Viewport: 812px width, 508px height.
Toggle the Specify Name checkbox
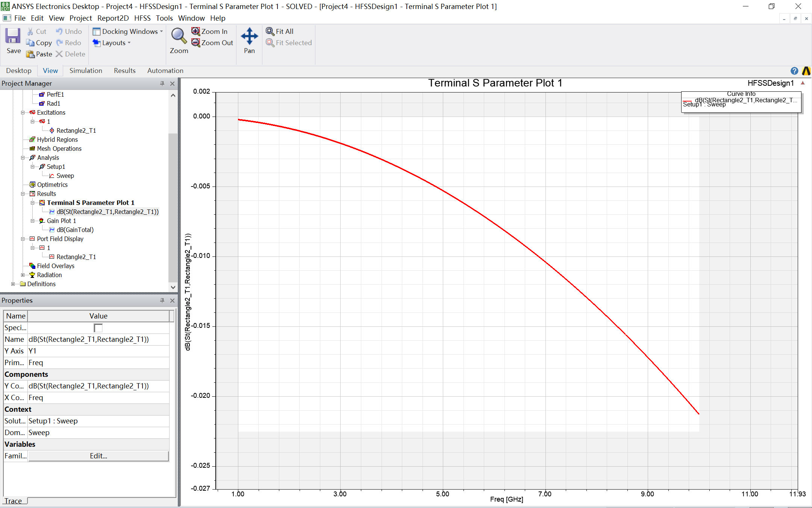pyautogui.click(x=98, y=328)
